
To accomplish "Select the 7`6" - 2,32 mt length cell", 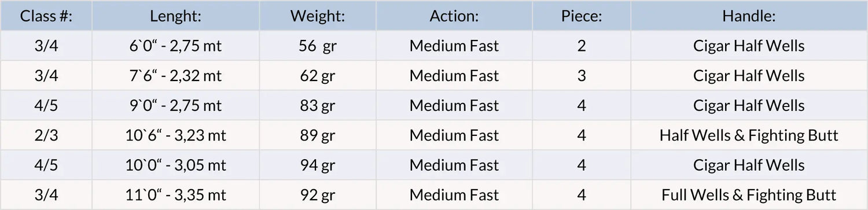I will [176, 76].
